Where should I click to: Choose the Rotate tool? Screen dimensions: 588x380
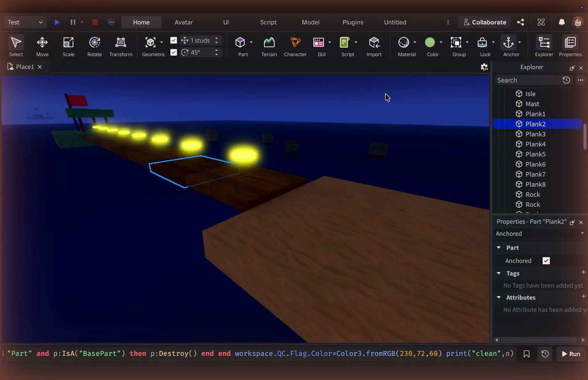click(x=94, y=46)
